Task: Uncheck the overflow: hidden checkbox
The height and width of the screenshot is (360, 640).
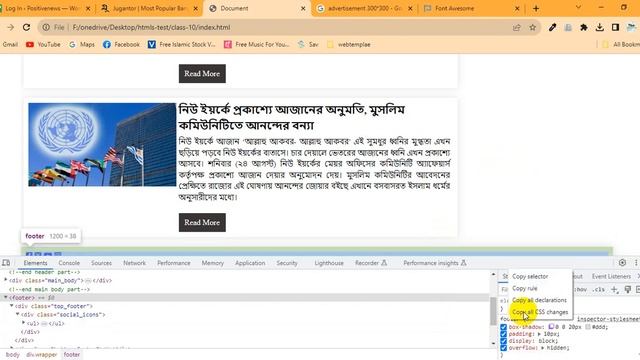Action: point(503,348)
